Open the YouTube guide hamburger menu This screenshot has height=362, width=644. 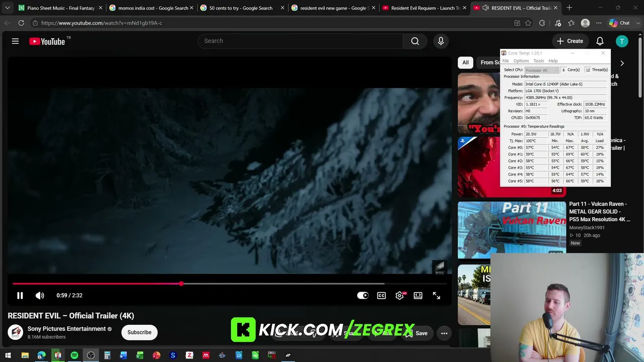(15, 41)
